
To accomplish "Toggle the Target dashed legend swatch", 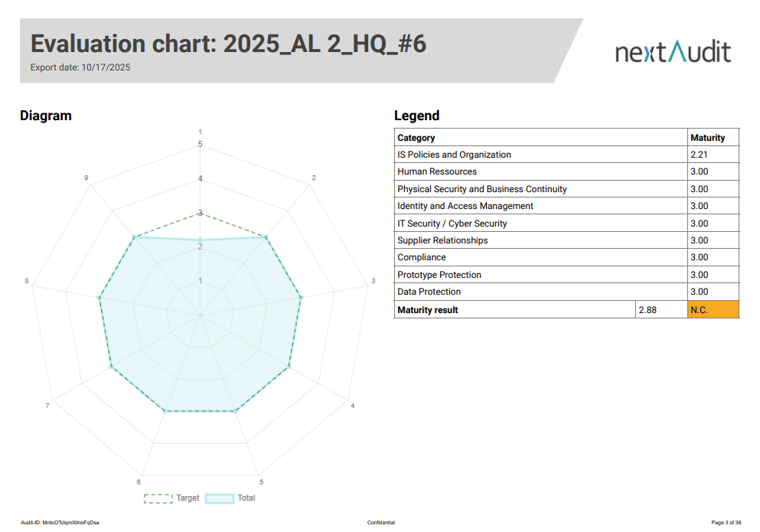I will [158, 498].
